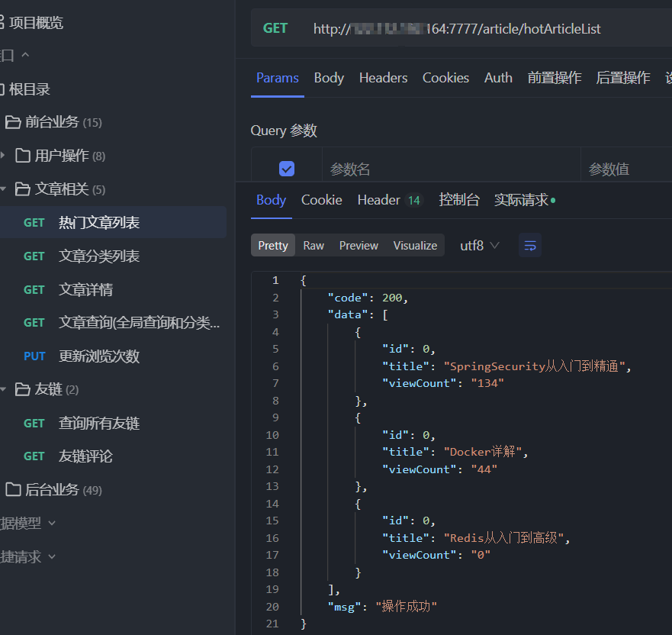Click the "Redis从入门到高级" title value

click(503, 537)
